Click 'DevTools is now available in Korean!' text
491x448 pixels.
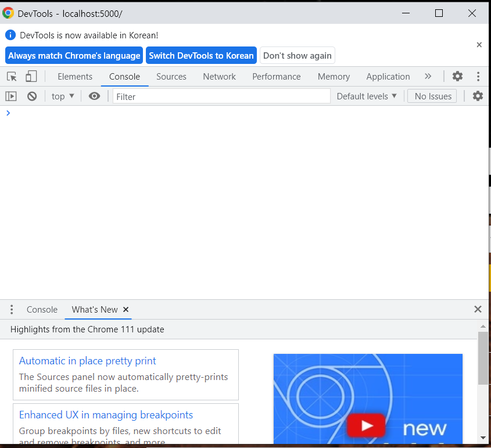[x=89, y=35]
